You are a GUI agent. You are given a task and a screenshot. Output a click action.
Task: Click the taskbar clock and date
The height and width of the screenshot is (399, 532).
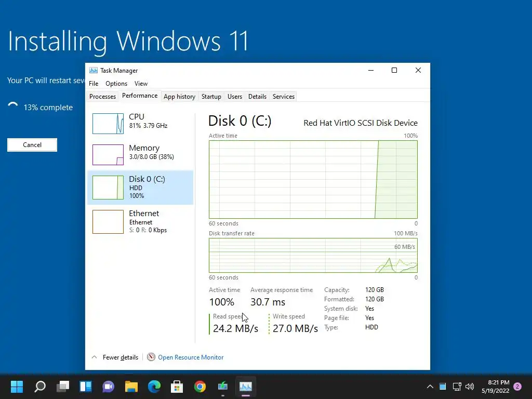click(495, 387)
